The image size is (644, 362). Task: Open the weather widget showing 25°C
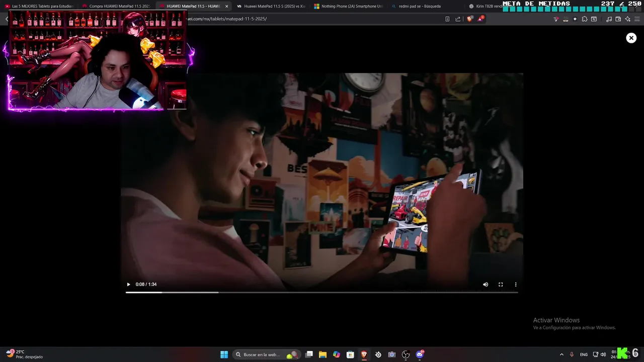tap(24, 354)
